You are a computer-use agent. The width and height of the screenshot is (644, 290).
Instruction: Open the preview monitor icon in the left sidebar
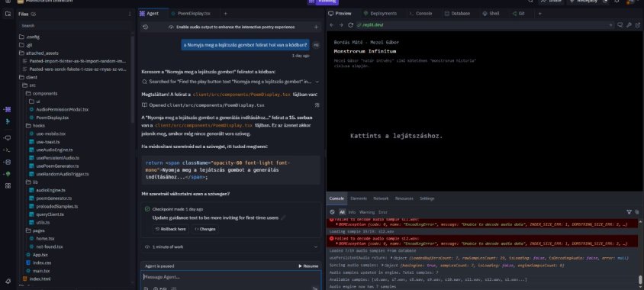coord(8,137)
